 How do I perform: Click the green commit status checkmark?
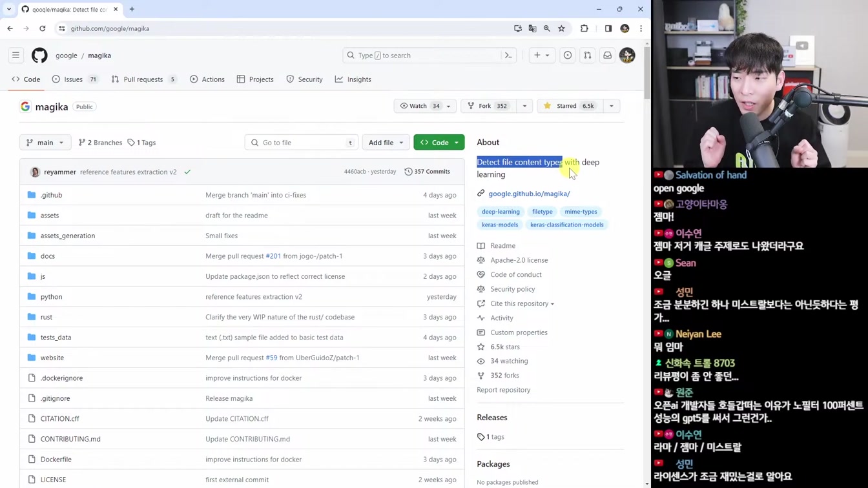(x=187, y=172)
